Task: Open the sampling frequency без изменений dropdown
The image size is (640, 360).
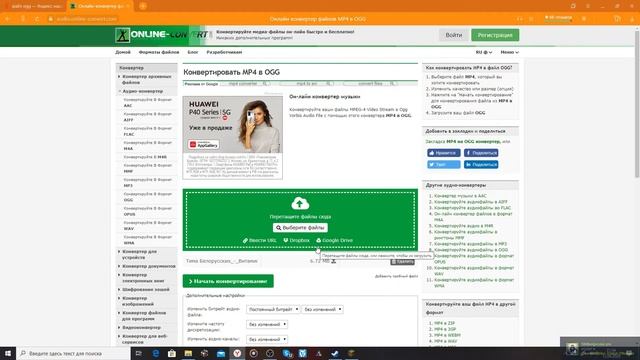Action: 267,324
